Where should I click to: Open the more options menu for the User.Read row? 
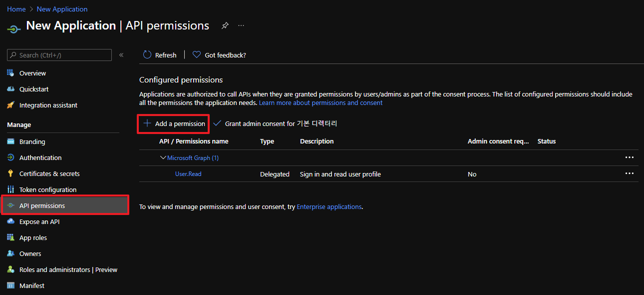629,173
